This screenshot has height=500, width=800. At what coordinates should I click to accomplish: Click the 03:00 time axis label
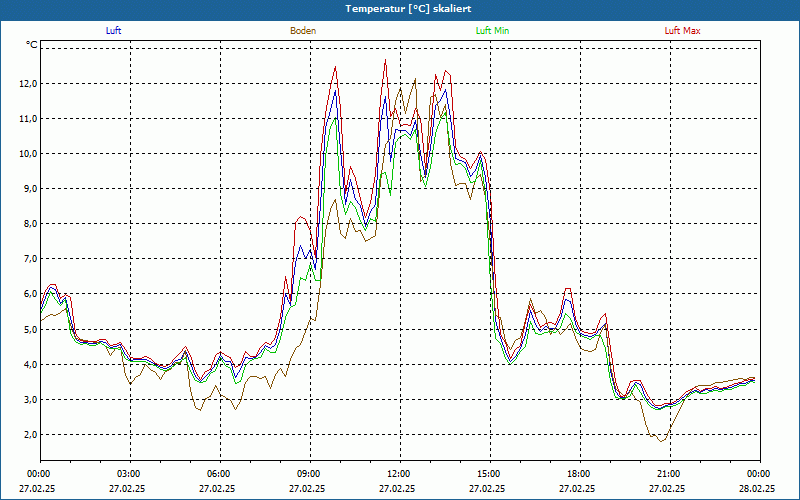[130, 474]
